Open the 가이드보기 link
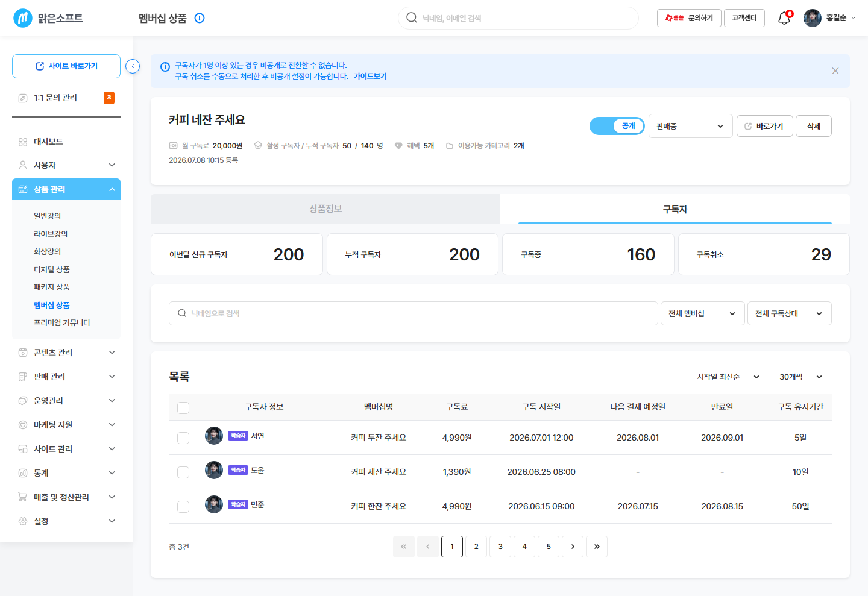Viewport: 868px width, 596px height. point(370,77)
